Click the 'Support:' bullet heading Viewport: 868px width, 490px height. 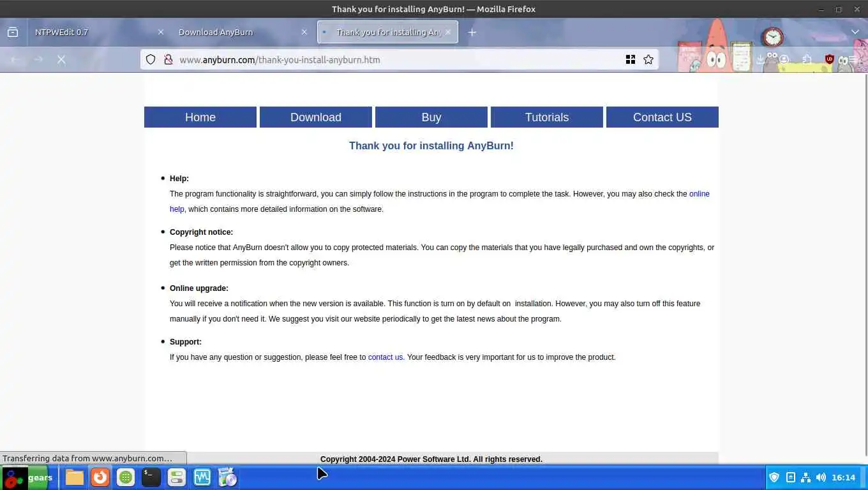coord(186,342)
